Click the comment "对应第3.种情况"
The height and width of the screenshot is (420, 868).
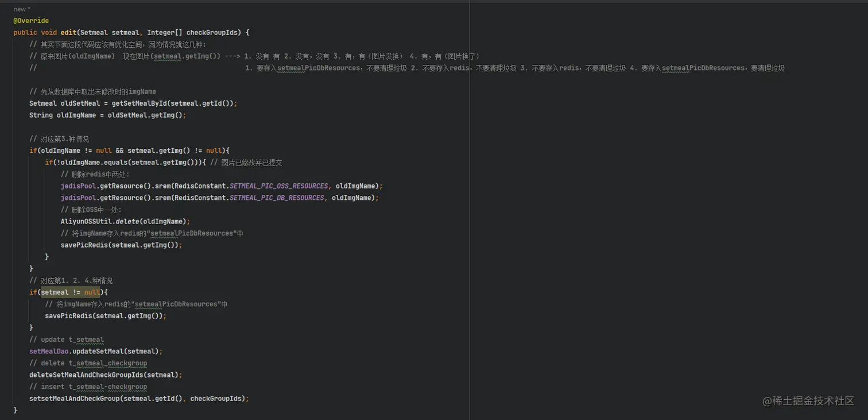pyautogui.click(x=59, y=139)
